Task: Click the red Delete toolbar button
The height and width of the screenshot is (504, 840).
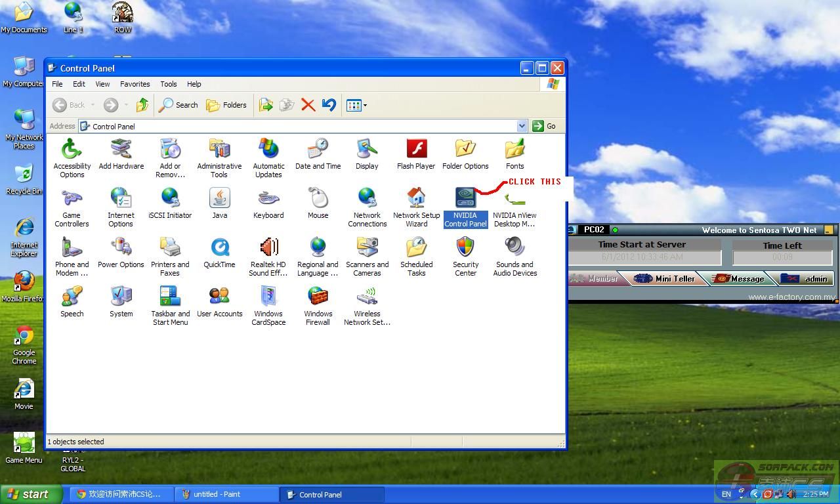Action: [308, 105]
